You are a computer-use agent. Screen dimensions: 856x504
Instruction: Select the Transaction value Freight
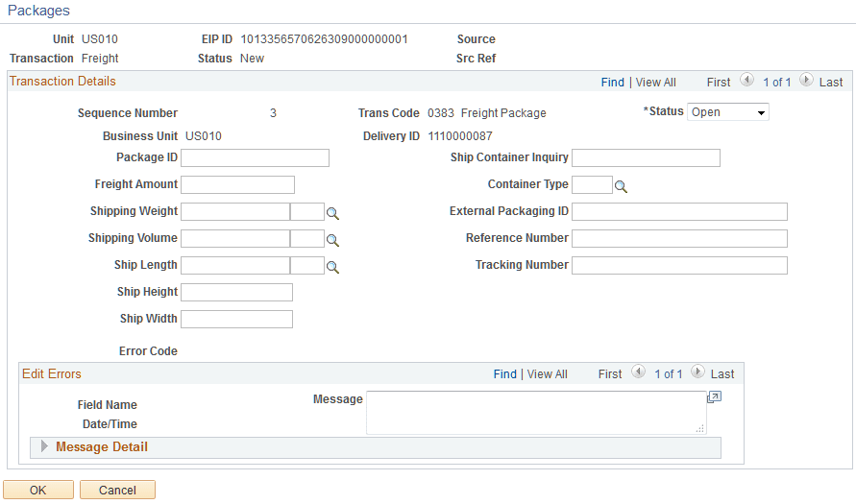tap(100, 59)
